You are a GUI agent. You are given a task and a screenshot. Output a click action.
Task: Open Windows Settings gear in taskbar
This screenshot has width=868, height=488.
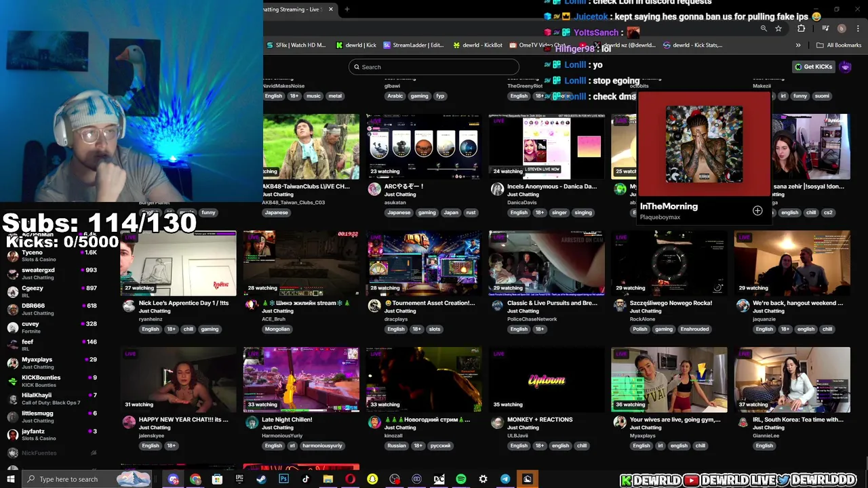coord(483,479)
